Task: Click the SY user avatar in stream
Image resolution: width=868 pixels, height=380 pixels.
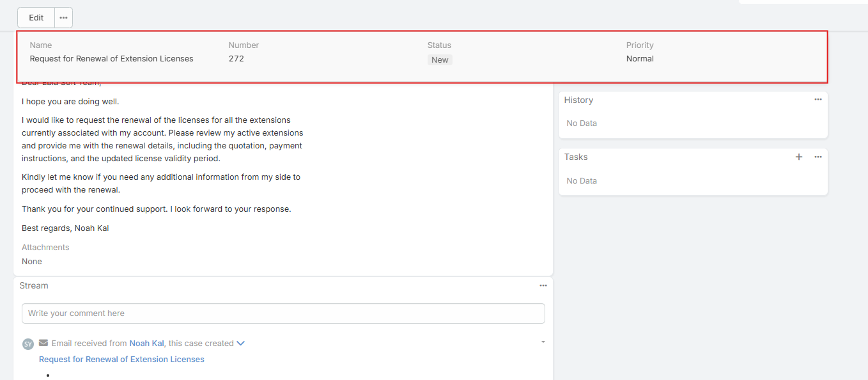Action: (27, 344)
